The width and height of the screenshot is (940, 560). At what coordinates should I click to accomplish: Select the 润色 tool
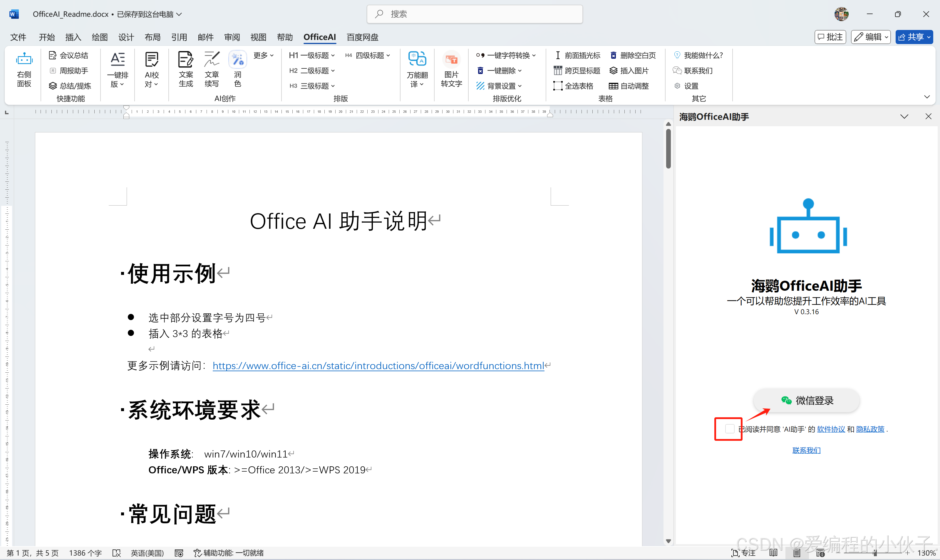click(x=237, y=70)
